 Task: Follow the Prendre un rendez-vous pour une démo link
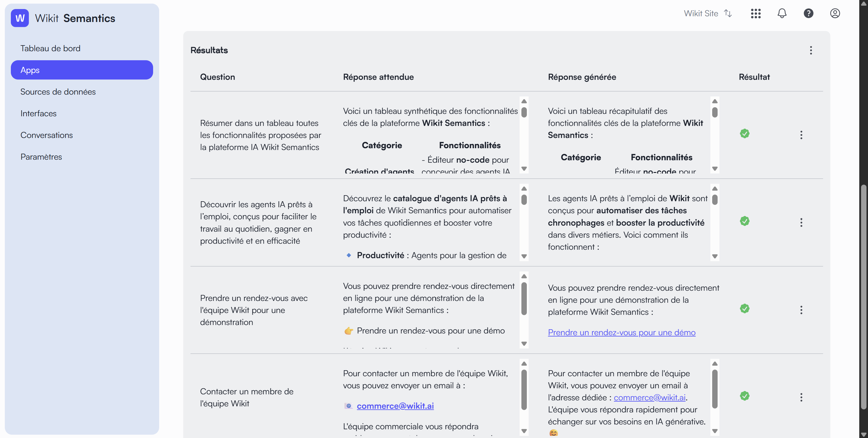621,332
